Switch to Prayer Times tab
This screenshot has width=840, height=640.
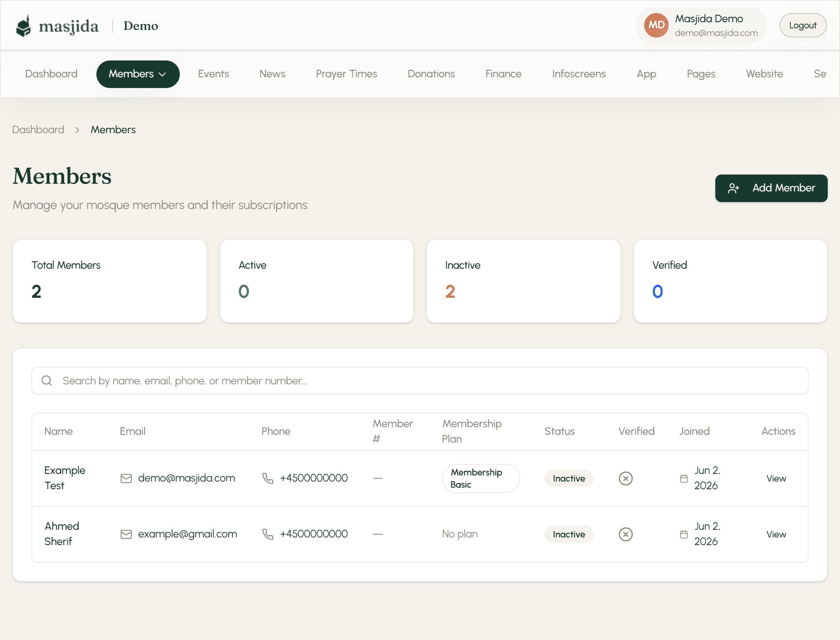point(347,74)
